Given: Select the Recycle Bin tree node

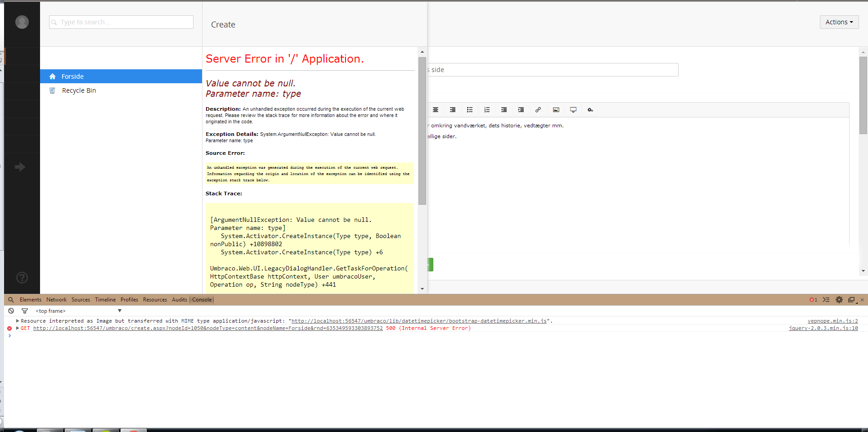Looking at the screenshot, I should tap(121, 90).
